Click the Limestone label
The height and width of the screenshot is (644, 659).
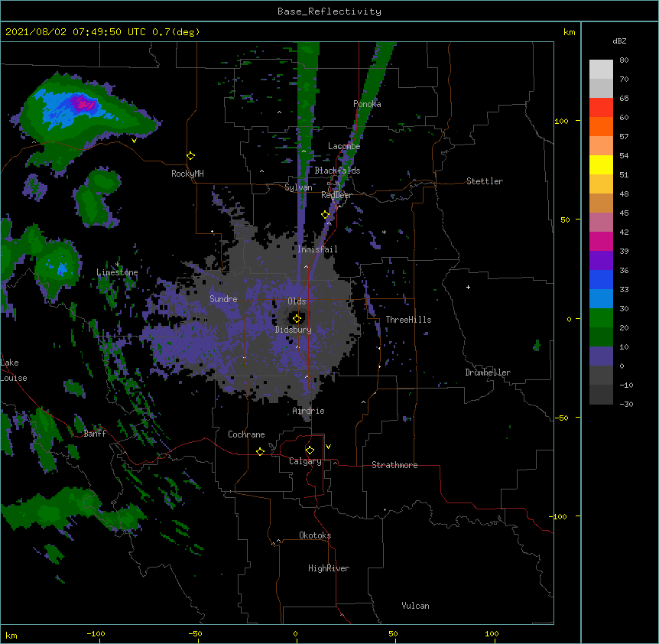point(117,272)
